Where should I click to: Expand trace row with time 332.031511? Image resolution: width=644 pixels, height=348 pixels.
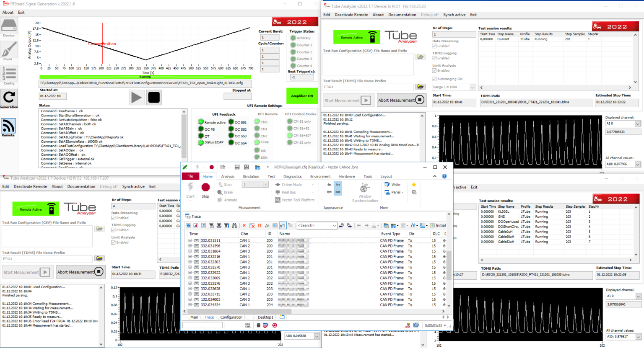pyautogui.click(x=190, y=241)
